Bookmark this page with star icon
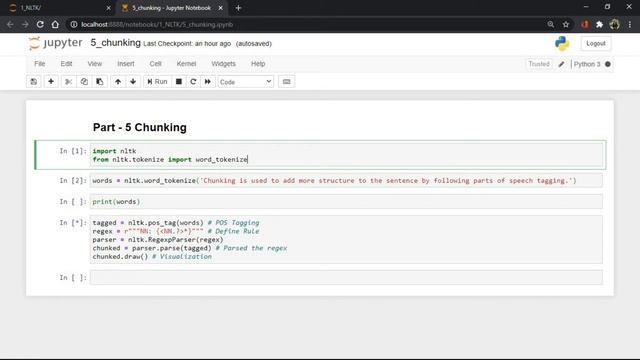The image size is (640, 360). tap(566, 24)
